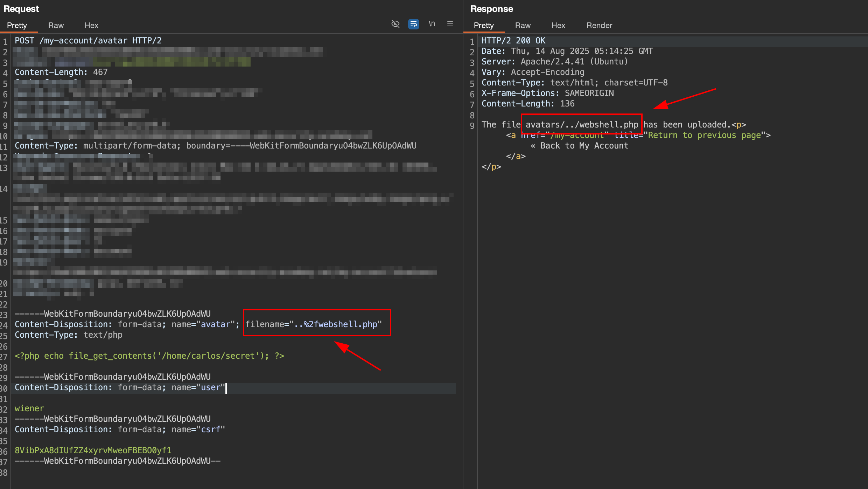
Task: Click the "HTTP/2 200 OK" response line
Action: [x=513, y=41]
